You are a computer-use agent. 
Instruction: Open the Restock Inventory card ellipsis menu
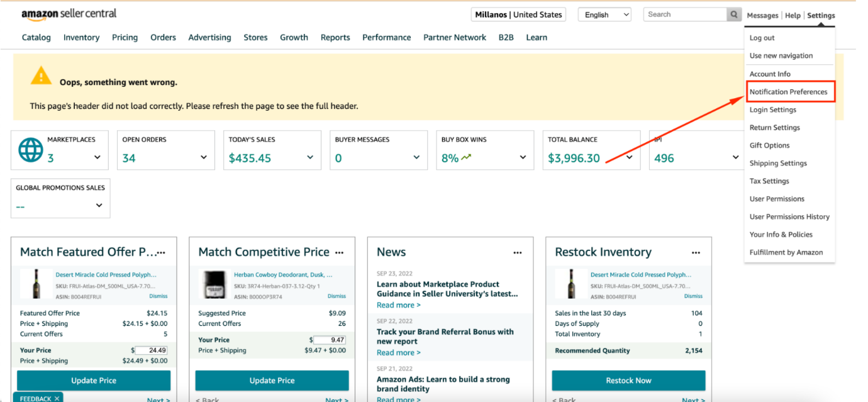(x=696, y=252)
